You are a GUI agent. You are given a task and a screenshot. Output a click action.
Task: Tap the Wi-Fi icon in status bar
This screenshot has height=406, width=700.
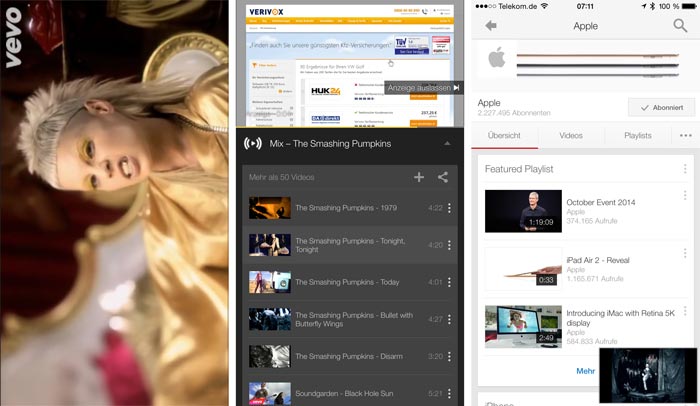point(544,6)
